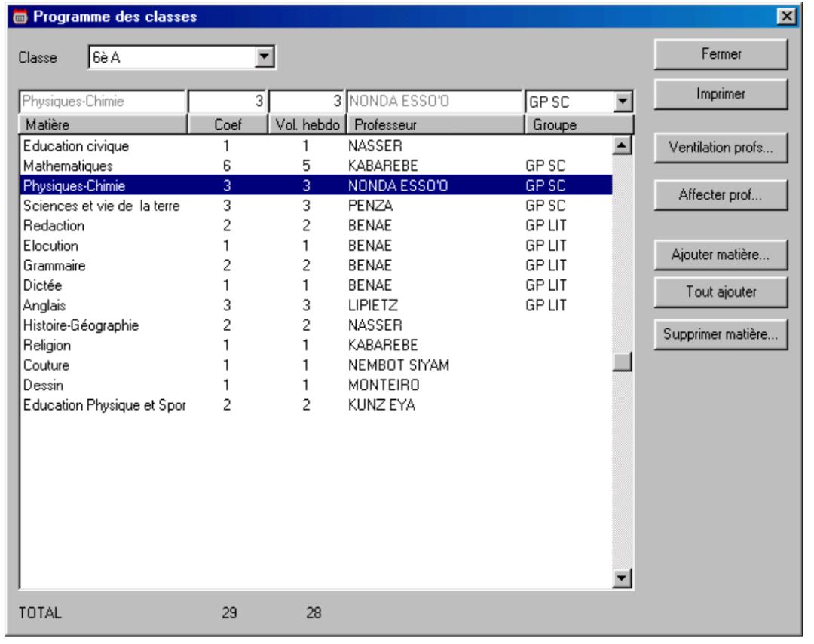The width and height of the screenshot is (814, 644).
Task: Select the Couture row in list
Action: (x=315, y=365)
